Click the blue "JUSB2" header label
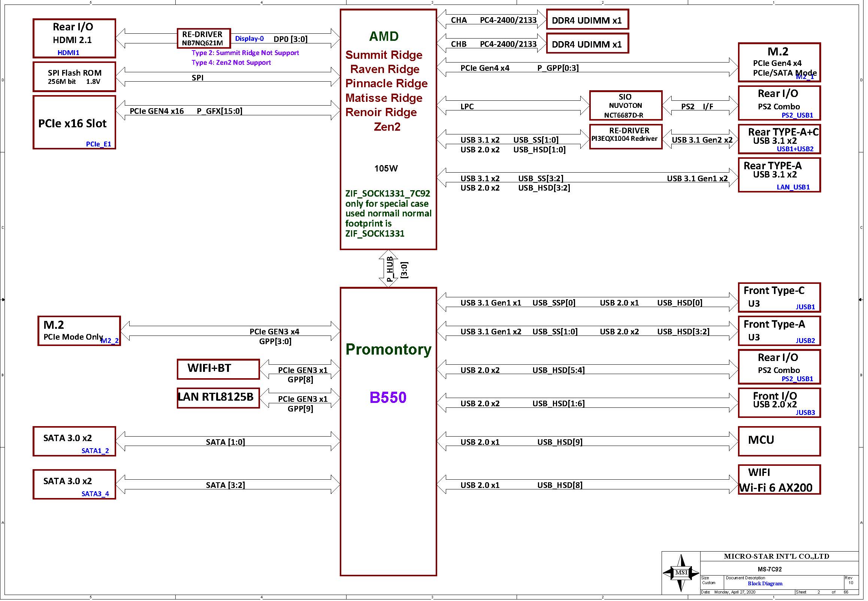The image size is (868, 601). pyautogui.click(x=805, y=341)
